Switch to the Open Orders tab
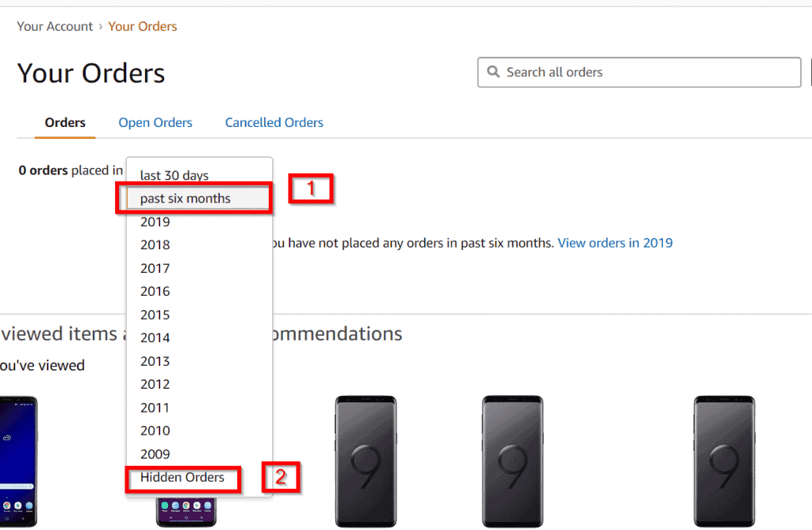Viewport: 812px width, 530px height. (155, 123)
